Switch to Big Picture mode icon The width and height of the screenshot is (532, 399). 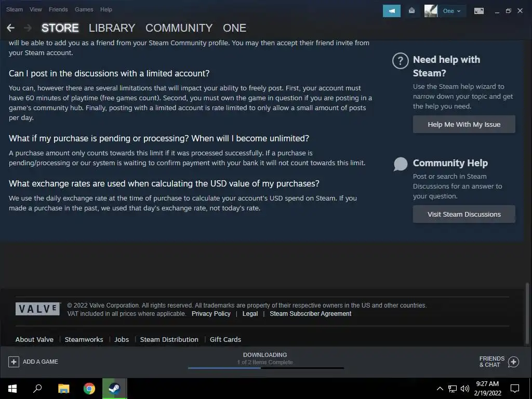pos(478,11)
